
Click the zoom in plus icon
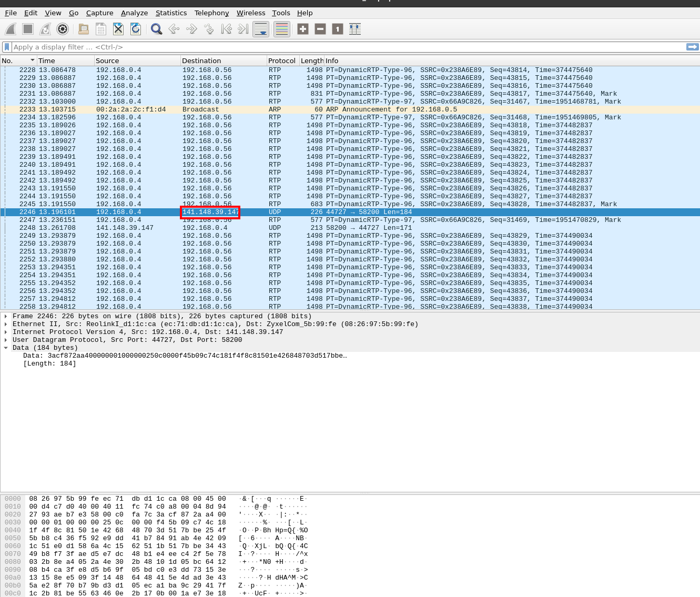(x=303, y=29)
